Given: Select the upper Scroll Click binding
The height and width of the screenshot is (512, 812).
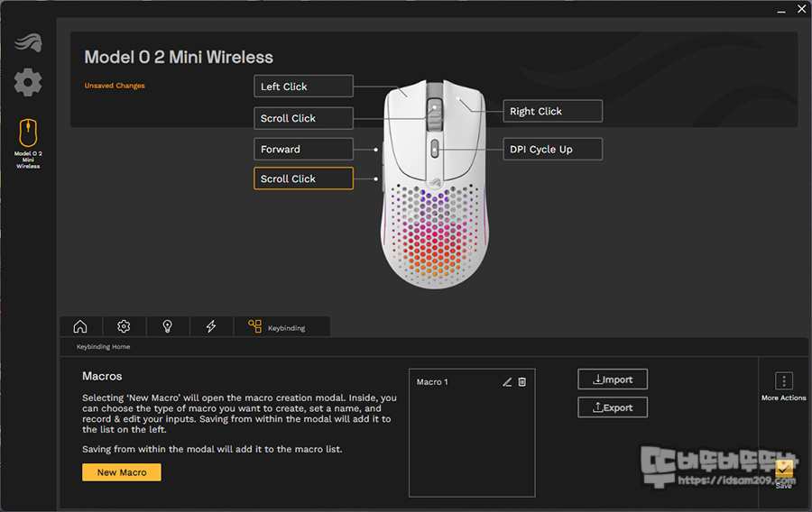Looking at the screenshot, I should 303,118.
